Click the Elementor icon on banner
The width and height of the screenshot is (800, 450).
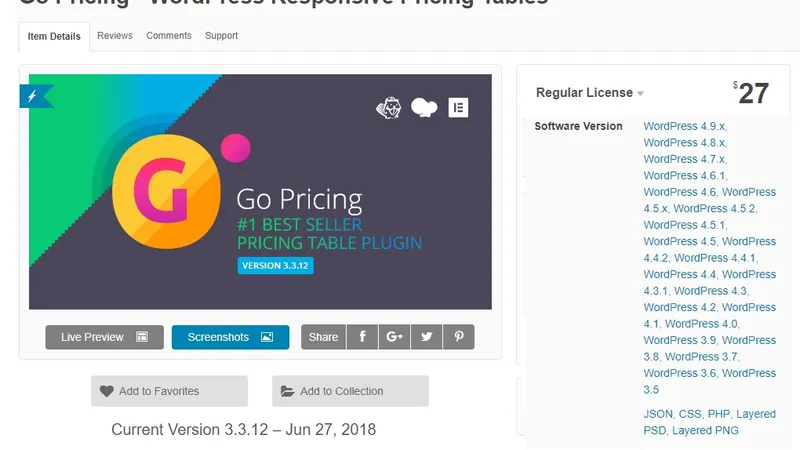458,108
